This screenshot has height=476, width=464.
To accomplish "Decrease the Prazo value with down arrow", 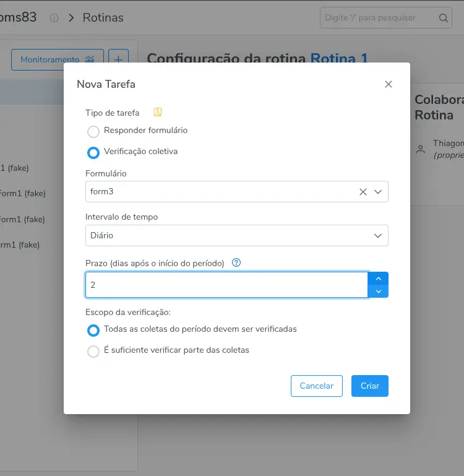I will tap(378, 291).
